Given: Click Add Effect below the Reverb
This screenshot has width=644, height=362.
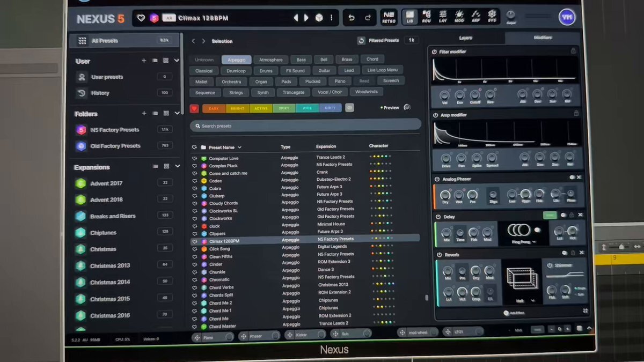Looking at the screenshot, I should (514, 313).
